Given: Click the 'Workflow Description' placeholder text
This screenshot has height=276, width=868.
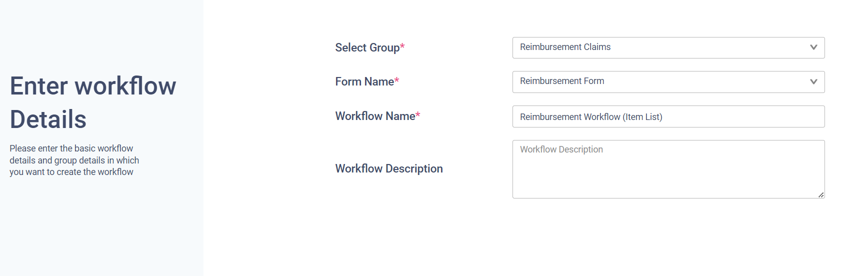Looking at the screenshot, I should 561,149.
